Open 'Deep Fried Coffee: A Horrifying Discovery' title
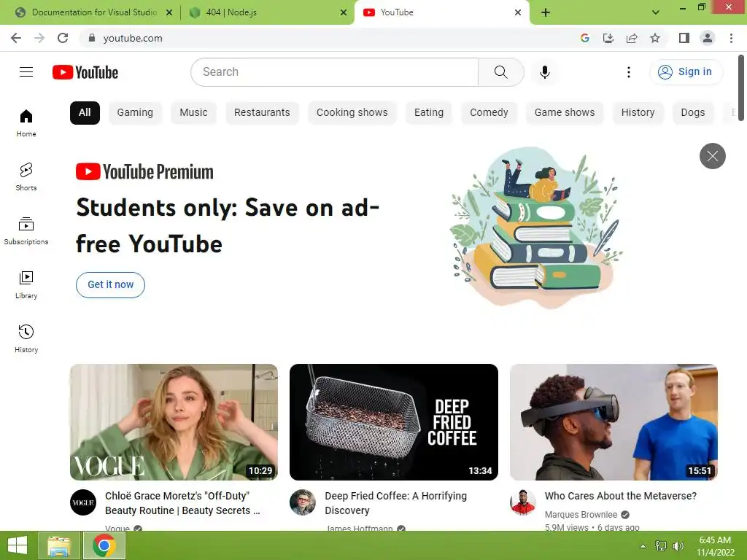Viewport: 747px width, 560px height. [395, 503]
